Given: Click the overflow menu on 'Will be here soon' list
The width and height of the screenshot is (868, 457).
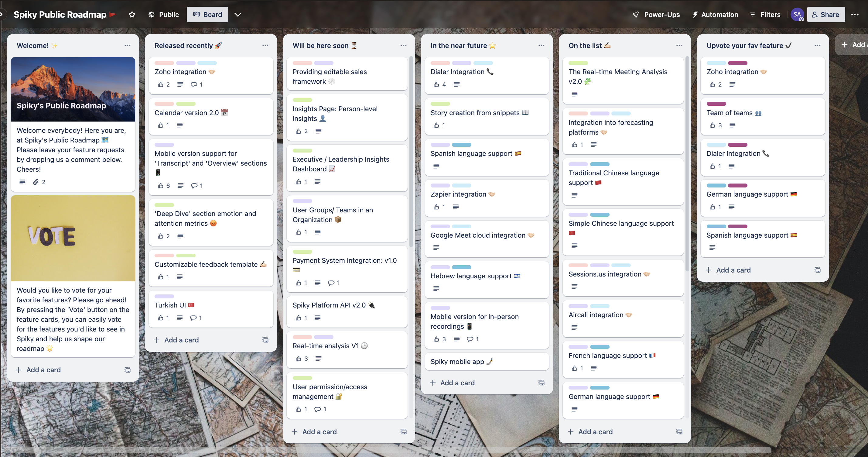Looking at the screenshot, I should pos(404,45).
